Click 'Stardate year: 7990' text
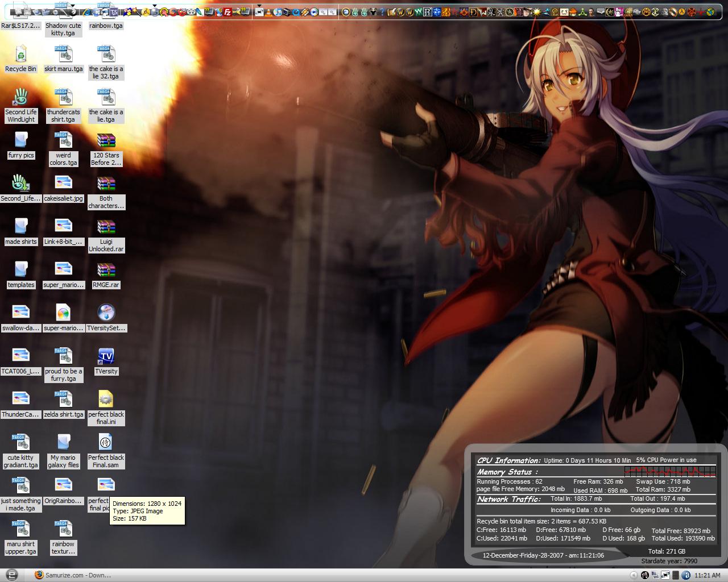728x582 pixels. pyautogui.click(x=669, y=561)
